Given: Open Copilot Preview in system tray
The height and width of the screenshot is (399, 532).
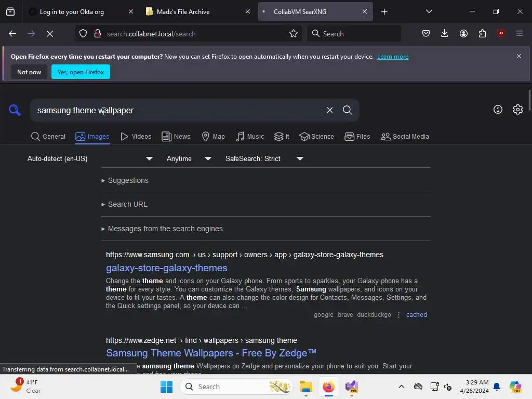Looking at the screenshot, I should tap(515, 387).
